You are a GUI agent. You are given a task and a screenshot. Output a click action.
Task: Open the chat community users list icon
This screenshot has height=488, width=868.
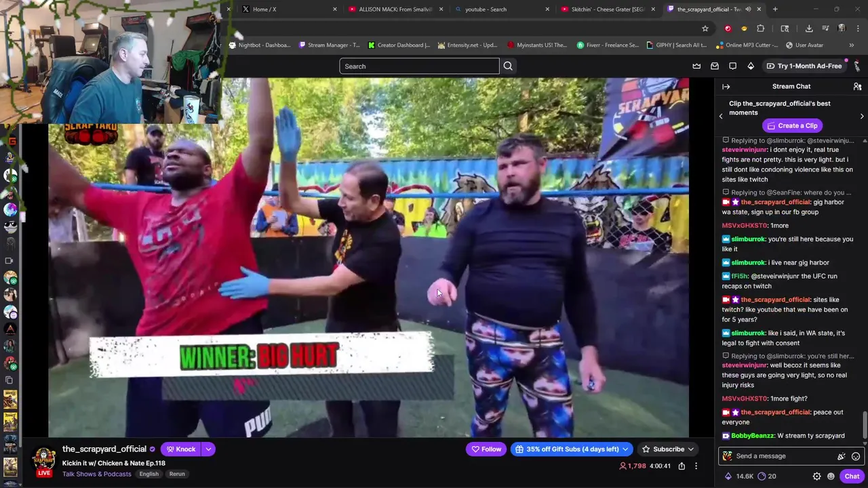[x=857, y=86]
